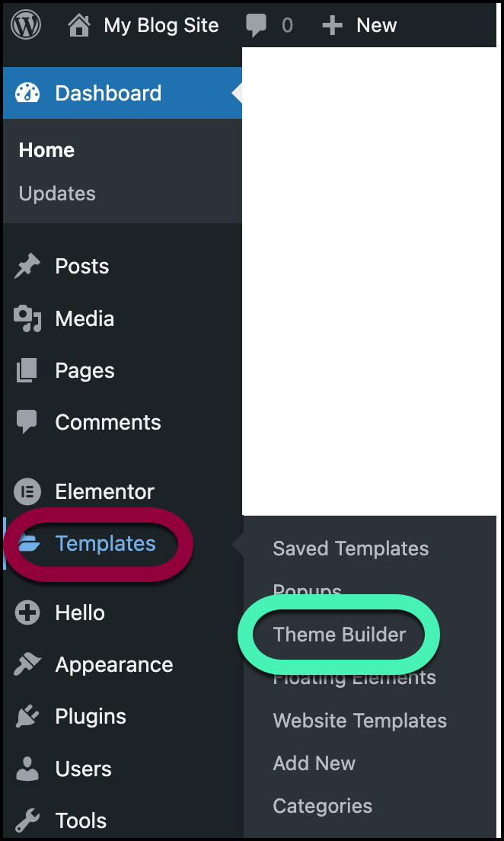
Task: Click the Tools wrench icon
Action: [28, 820]
